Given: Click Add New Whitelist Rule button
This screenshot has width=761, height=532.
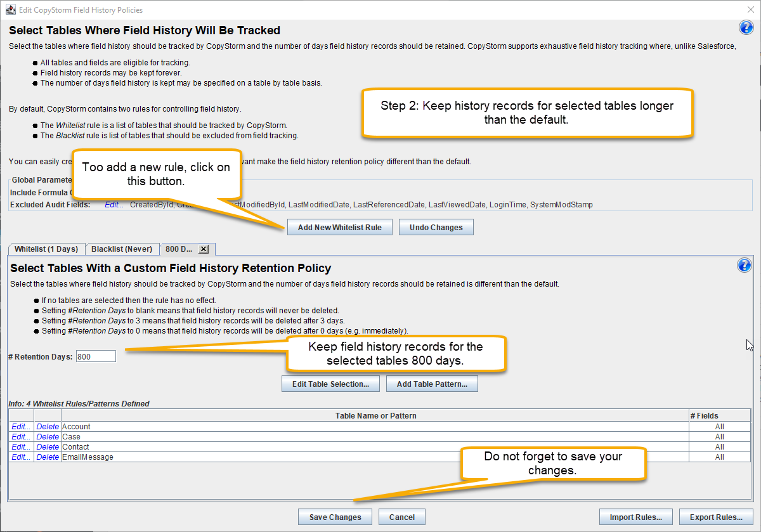Looking at the screenshot, I should (340, 227).
